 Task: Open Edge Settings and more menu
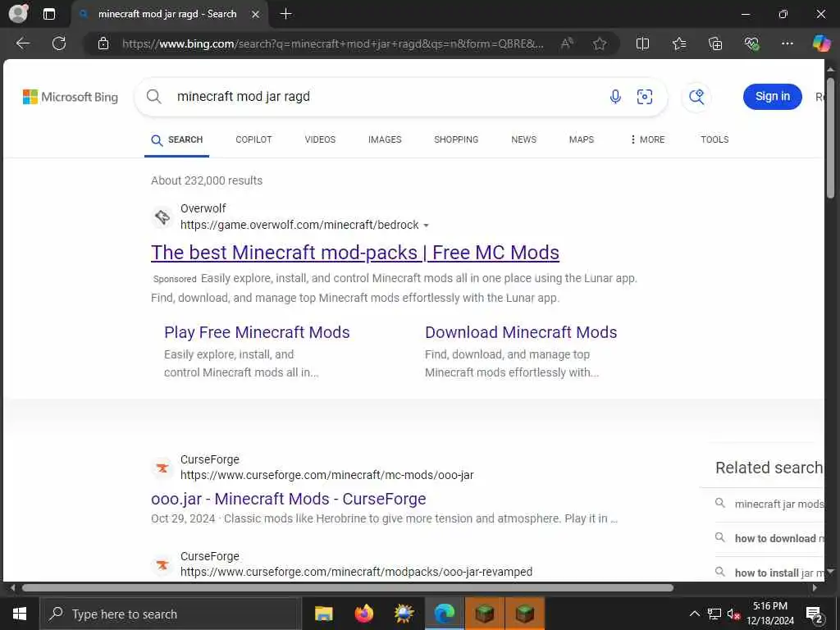(x=787, y=43)
